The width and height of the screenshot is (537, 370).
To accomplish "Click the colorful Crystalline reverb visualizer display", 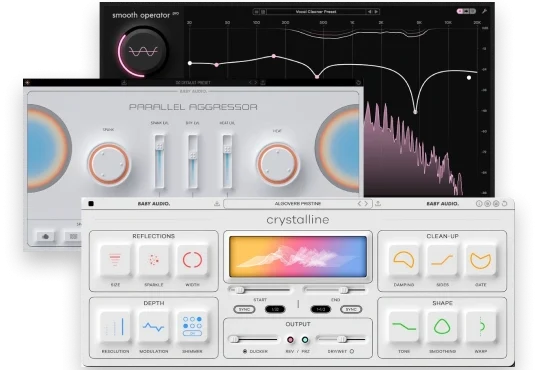I will point(298,257).
